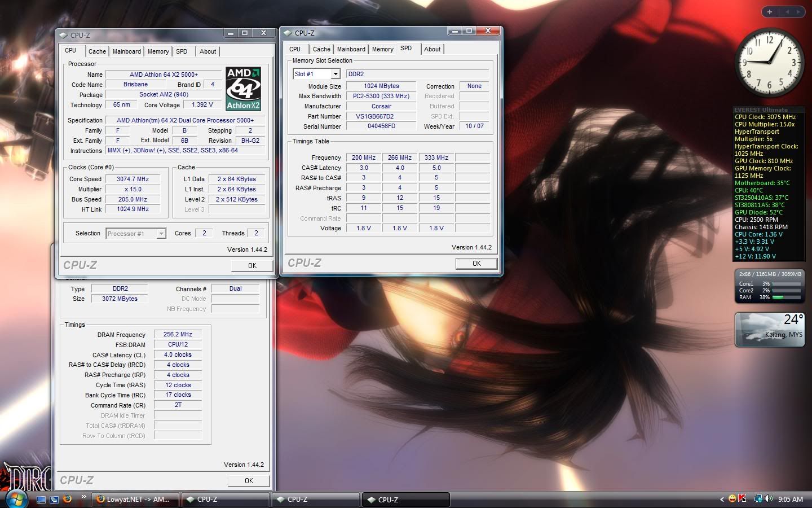Screen dimensions: 812x508
Task: Click the DRAM Frequency value 256.2 MHz
Action: click(178, 334)
